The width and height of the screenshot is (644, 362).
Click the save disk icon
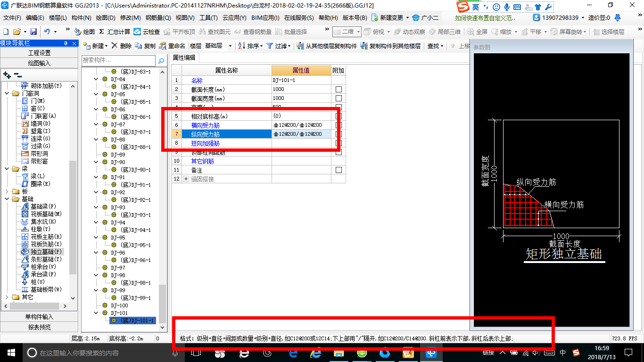coord(33,32)
